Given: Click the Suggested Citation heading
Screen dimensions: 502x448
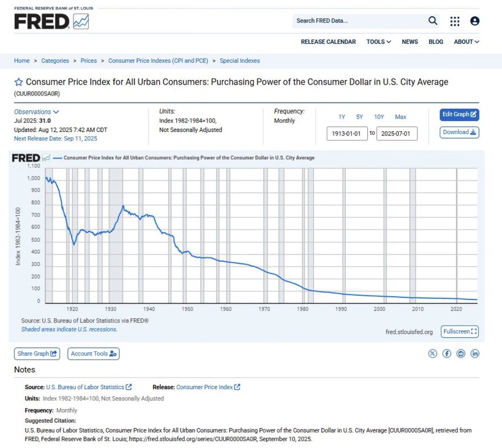Looking at the screenshot, I should 50,421.
